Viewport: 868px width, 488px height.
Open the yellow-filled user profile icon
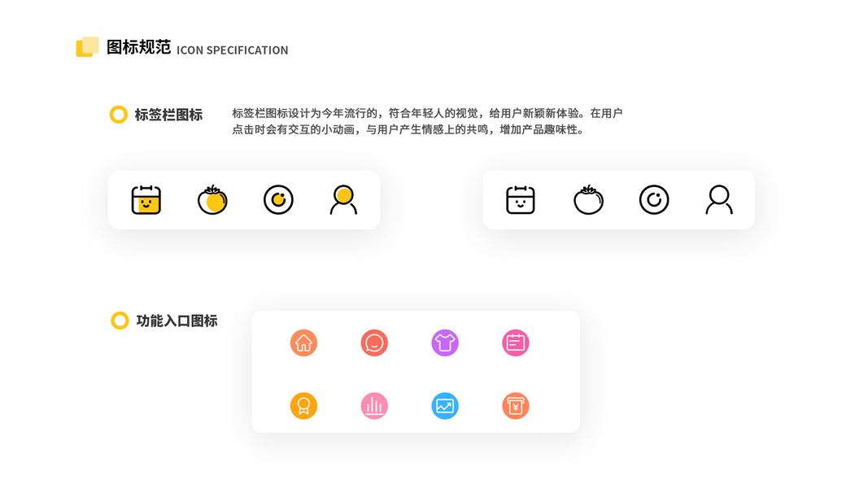pyautogui.click(x=344, y=200)
